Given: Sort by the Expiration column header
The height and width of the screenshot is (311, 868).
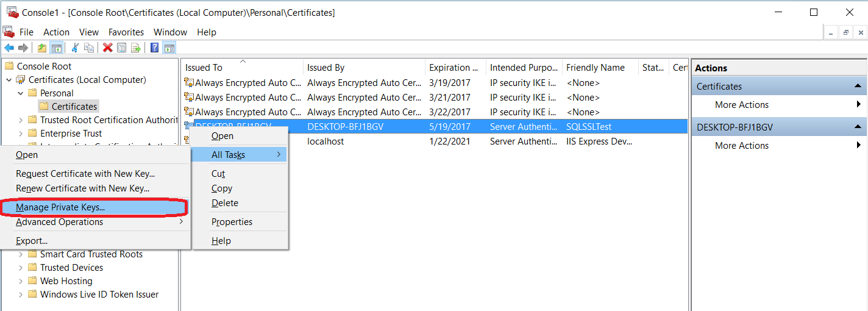Looking at the screenshot, I should click(x=455, y=68).
